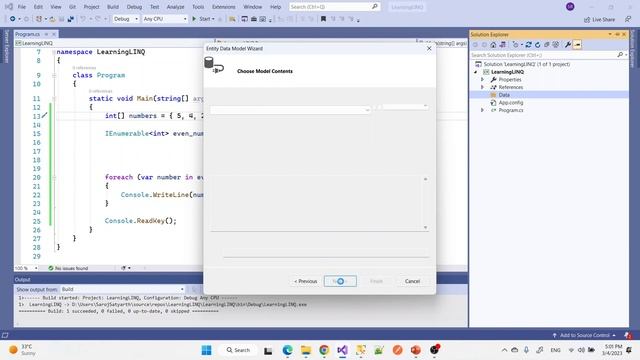Click the Start debugging button

(x=203, y=19)
